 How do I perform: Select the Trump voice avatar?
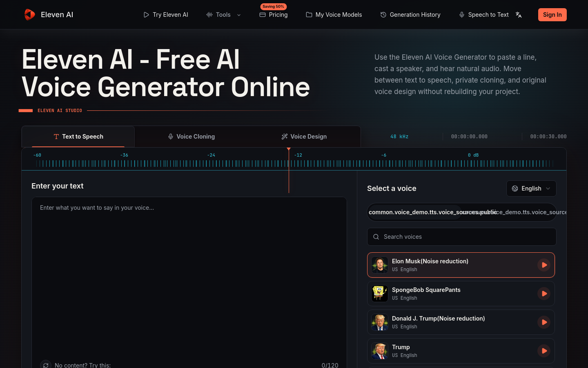pos(380,351)
